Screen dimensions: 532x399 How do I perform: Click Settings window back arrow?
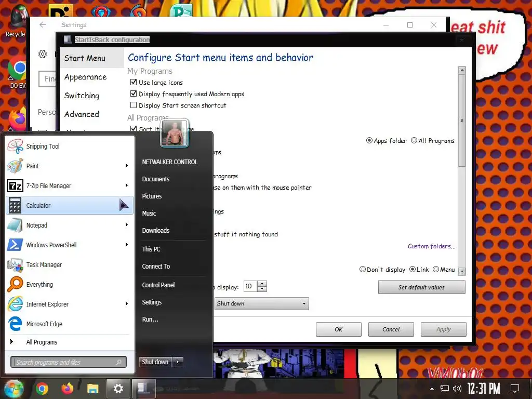[43, 25]
